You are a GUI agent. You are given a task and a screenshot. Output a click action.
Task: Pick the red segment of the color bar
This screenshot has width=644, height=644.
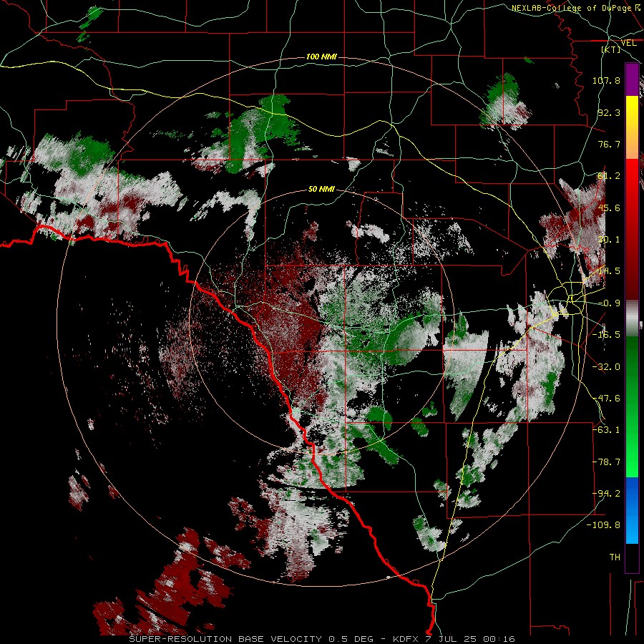632,229
